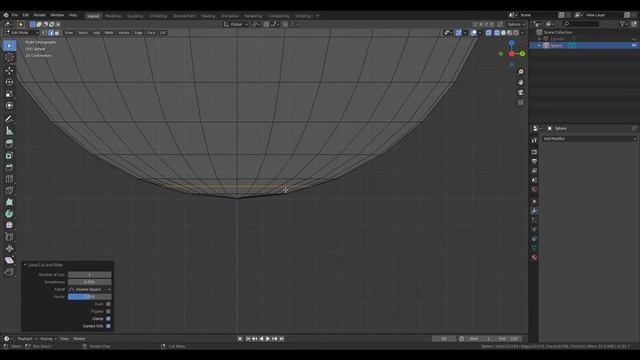Image resolution: width=640 pixels, height=360 pixels.
Task: Open the Global transform orientation dropdown
Action: tap(236, 24)
